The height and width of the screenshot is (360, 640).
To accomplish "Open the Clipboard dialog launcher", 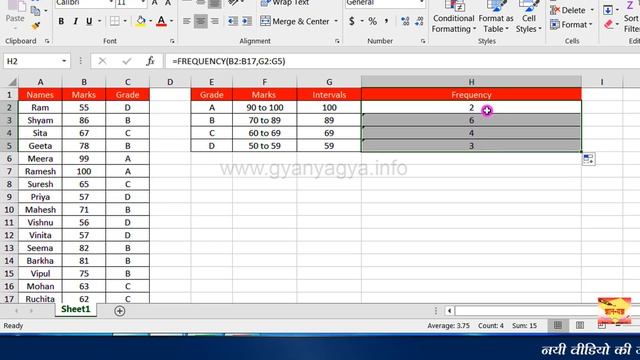I will point(47,41).
